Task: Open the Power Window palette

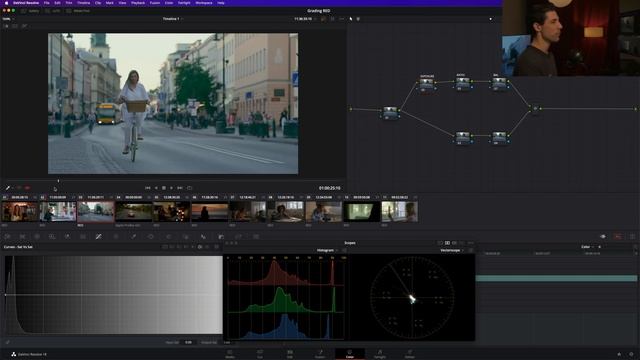Action: (x=151, y=236)
